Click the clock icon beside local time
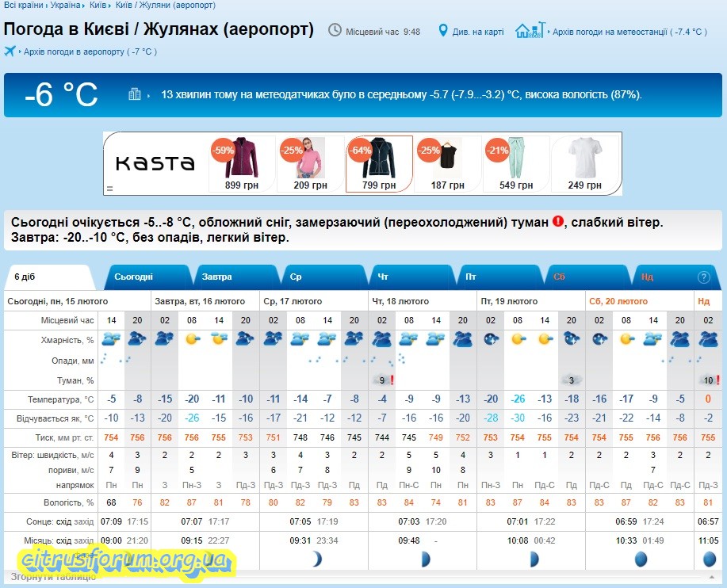The width and height of the screenshot is (727, 588). click(x=335, y=31)
